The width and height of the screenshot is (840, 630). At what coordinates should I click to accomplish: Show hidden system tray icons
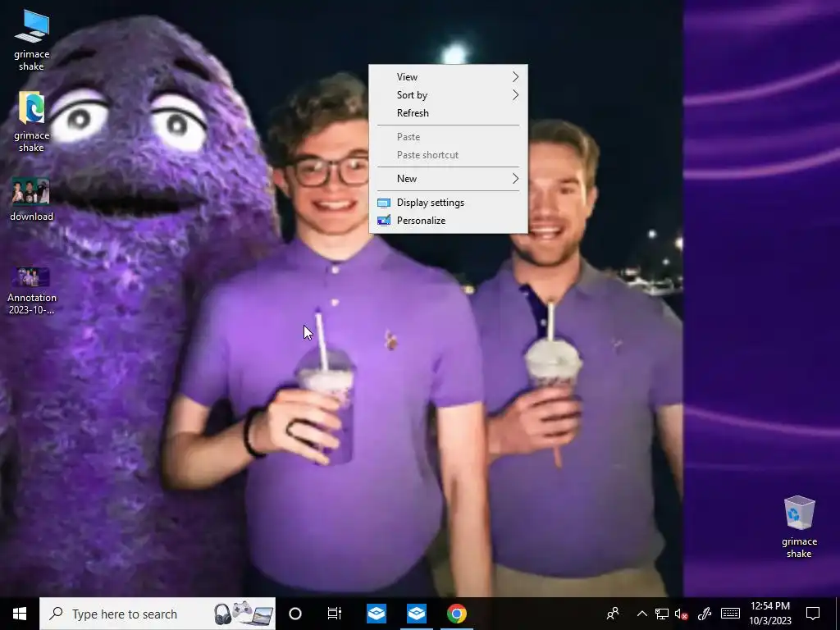coord(641,614)
